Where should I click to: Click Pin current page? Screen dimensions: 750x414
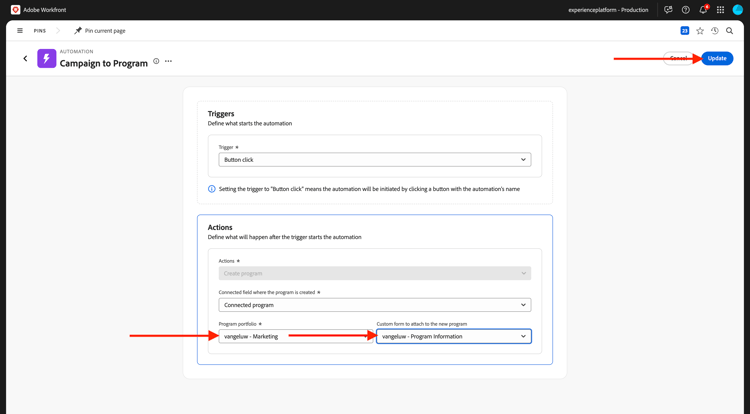(100, 31)
